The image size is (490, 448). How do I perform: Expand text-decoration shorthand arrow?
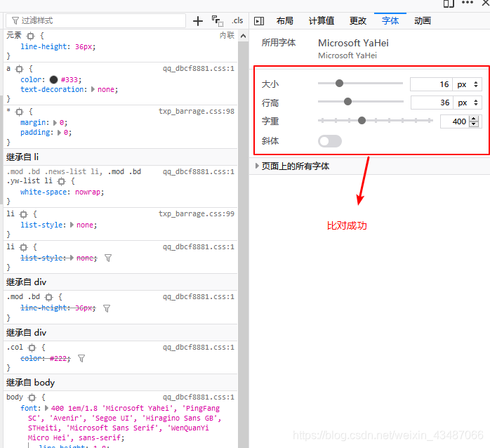[x=93, y=89]
